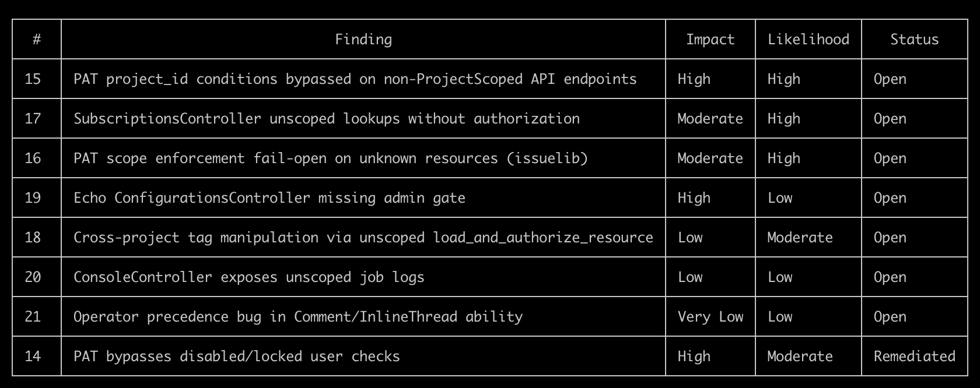The height and width of the screenshot is (388, 980).
Task: Click the # column header
Action: [37, 40]
